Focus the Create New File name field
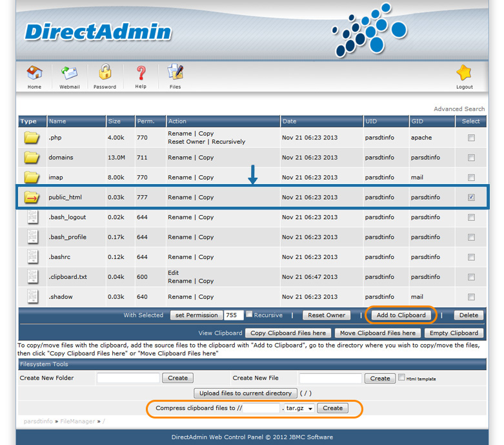 pos(331,378)
